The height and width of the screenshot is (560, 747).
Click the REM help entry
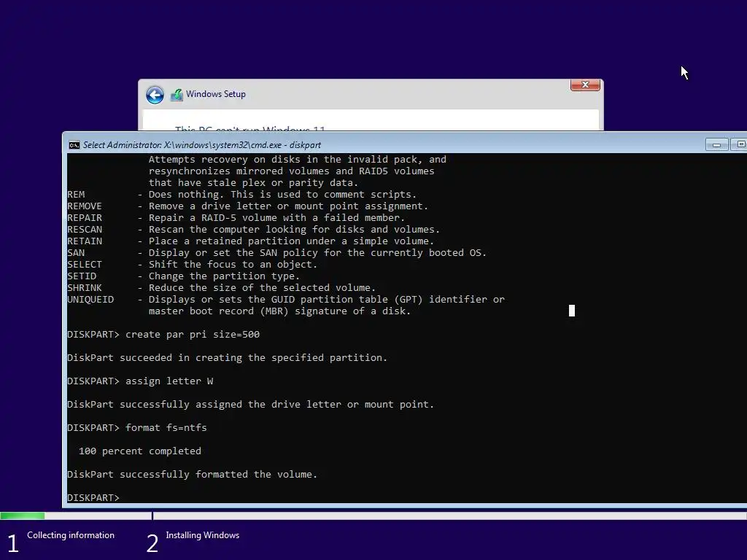(x=242, y=194)
